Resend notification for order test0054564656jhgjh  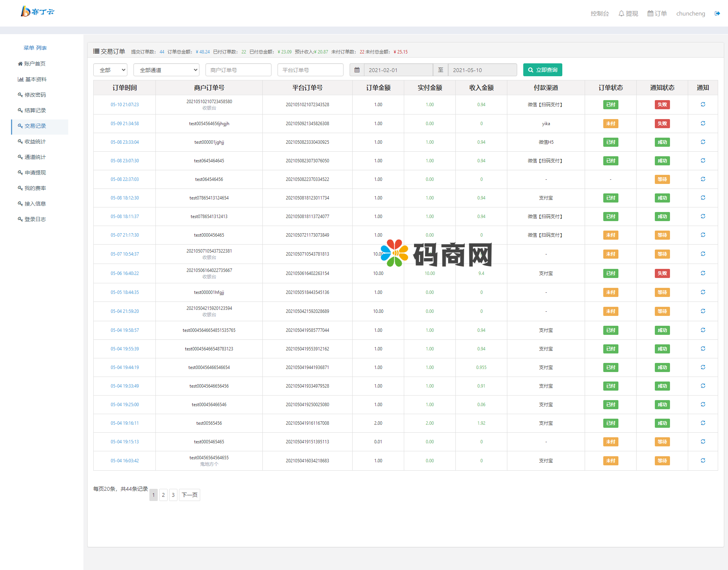(x=703, y=124)
